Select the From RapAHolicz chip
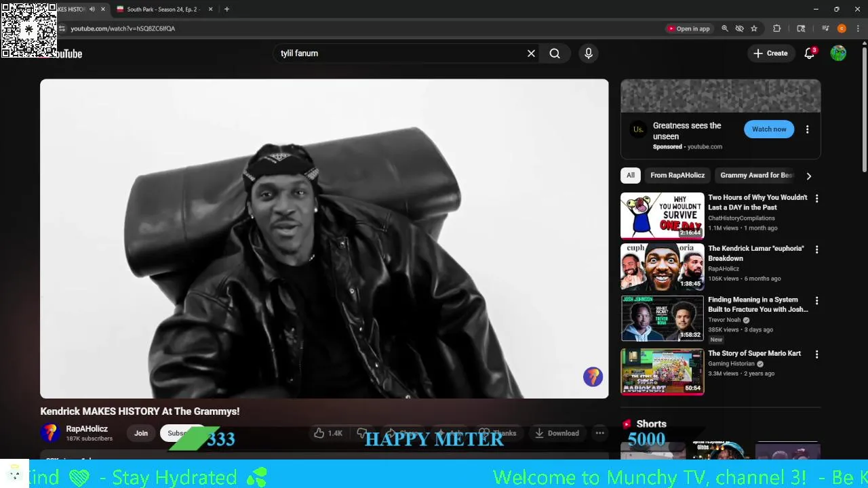Image resolution: width=868 pixels, height=488 pixels. pos(677,176)
